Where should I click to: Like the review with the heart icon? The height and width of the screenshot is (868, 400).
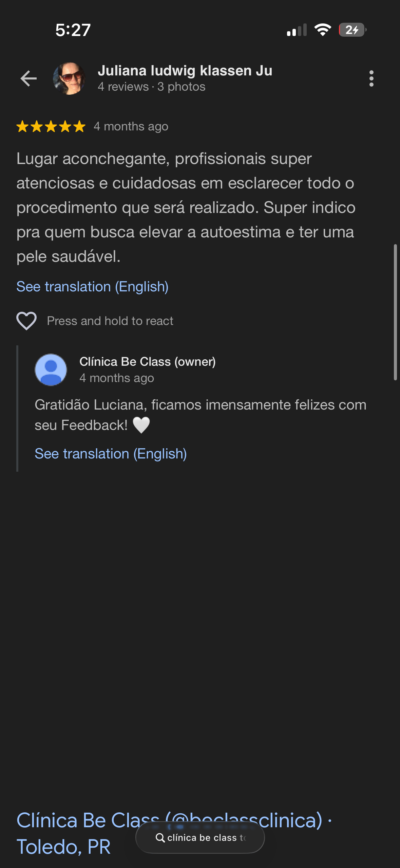[x=26, y=321]
